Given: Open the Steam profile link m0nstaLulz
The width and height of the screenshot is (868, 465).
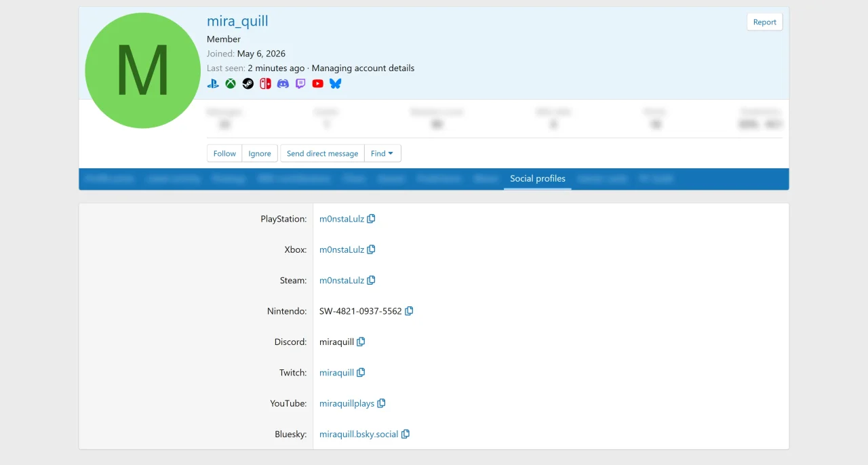Looking at the screenshot, I should (x=342, y=280).
